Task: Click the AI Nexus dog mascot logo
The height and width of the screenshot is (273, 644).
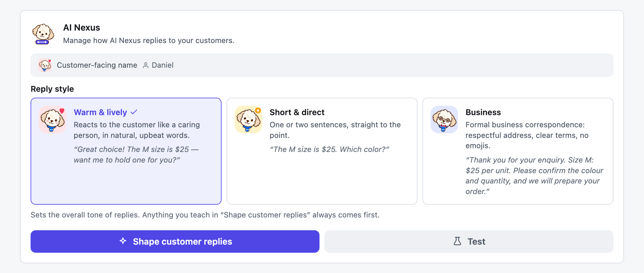Action: pyautogui.click(x=43, y=34)
